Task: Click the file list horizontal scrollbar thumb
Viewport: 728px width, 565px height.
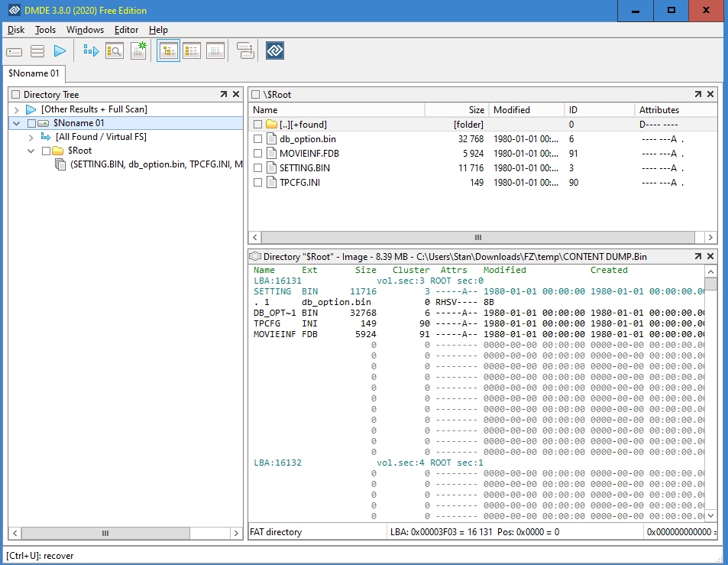Action: [478, 238]
